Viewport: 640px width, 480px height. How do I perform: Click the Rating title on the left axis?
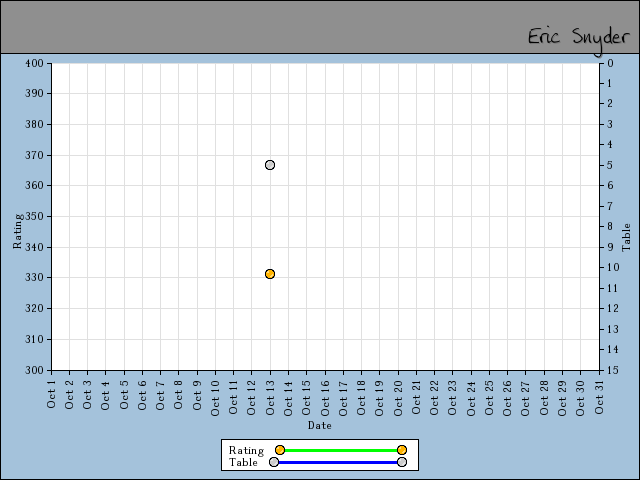click(x=17, y=230)
